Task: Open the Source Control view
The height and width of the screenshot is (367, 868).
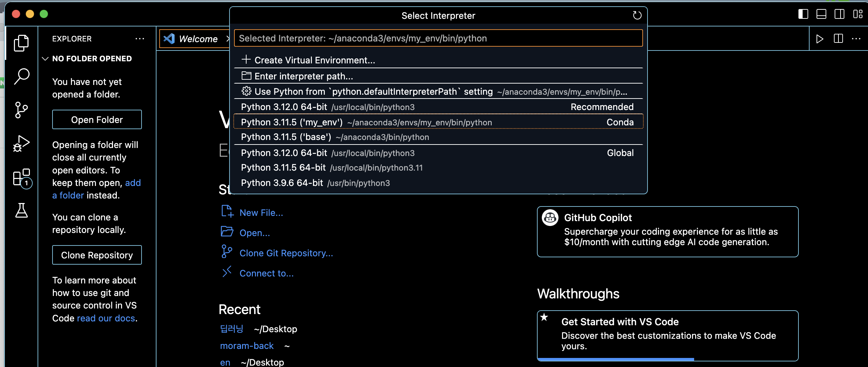Action: click(21, 110)
